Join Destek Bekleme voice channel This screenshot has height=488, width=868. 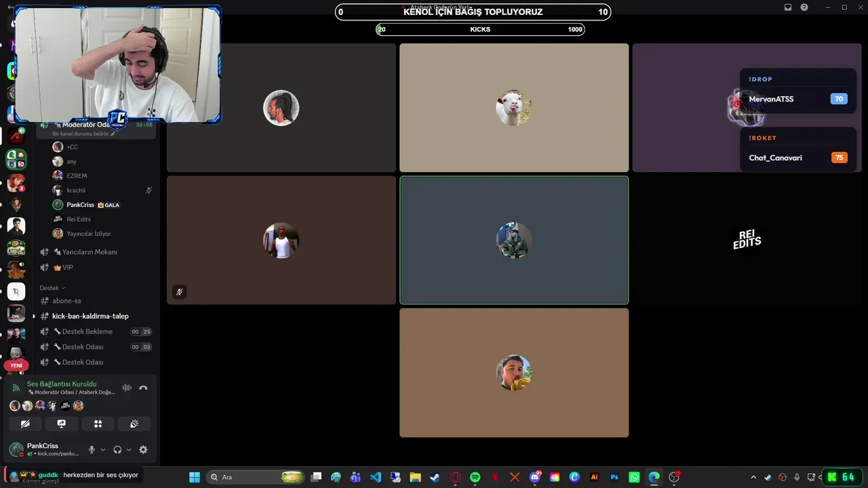coord(95,331)
